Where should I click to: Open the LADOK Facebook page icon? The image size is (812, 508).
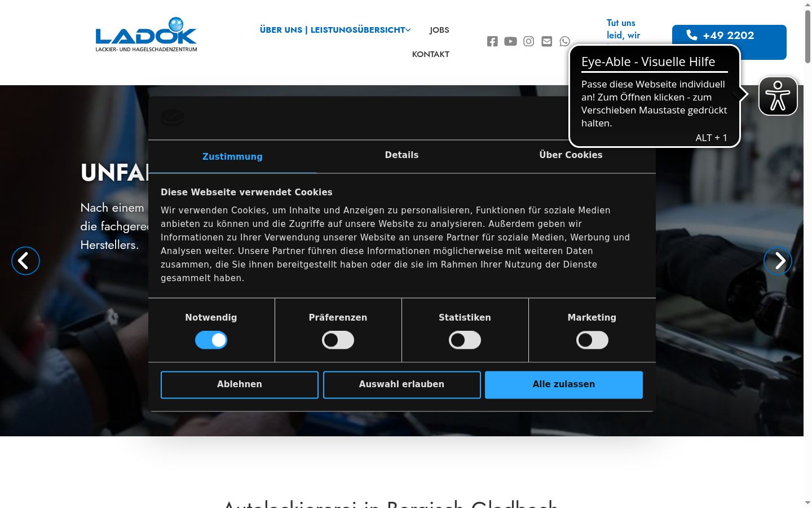[492, 41]
